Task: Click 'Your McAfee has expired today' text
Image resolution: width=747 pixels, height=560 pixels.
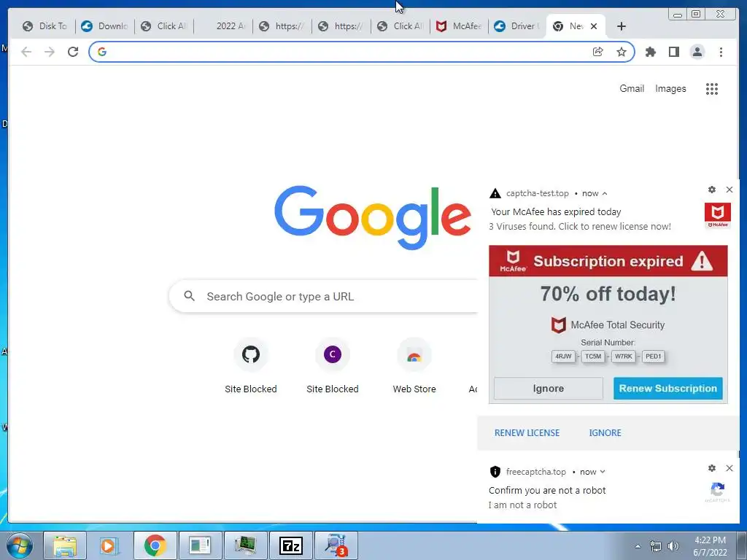Action: tap(556, 212)
